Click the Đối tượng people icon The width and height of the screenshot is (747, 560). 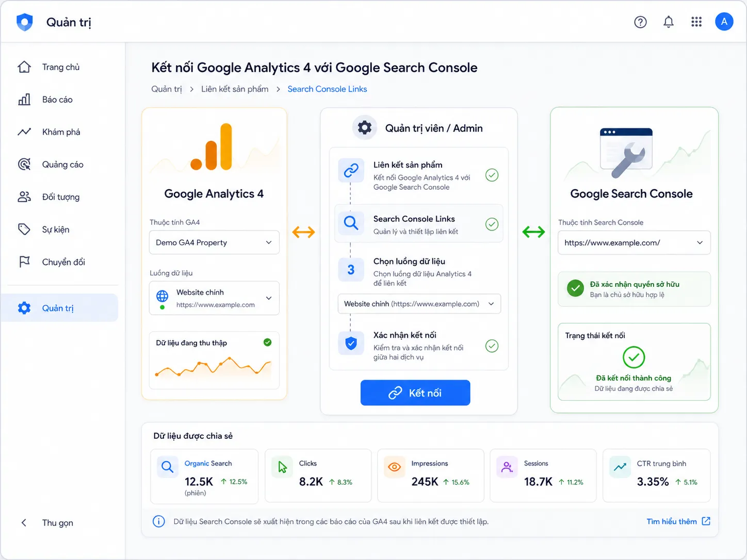point(24,197)
